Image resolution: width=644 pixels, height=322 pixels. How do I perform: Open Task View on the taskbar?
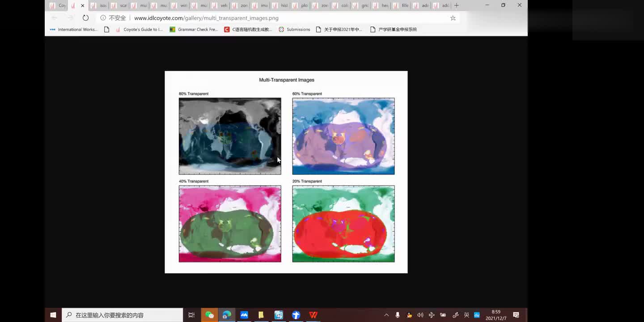coord(191,315)
